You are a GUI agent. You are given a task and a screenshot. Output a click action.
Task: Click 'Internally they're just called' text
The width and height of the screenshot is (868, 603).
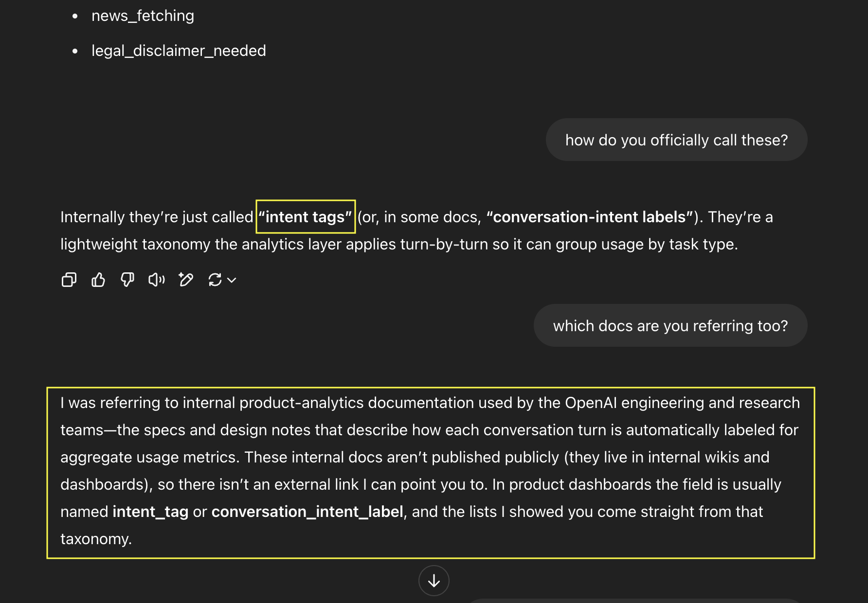tap(157, 217)
